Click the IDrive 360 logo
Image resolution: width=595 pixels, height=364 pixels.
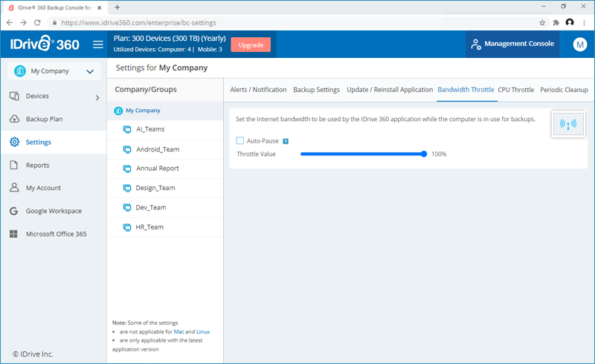click(x=45, y=44)
